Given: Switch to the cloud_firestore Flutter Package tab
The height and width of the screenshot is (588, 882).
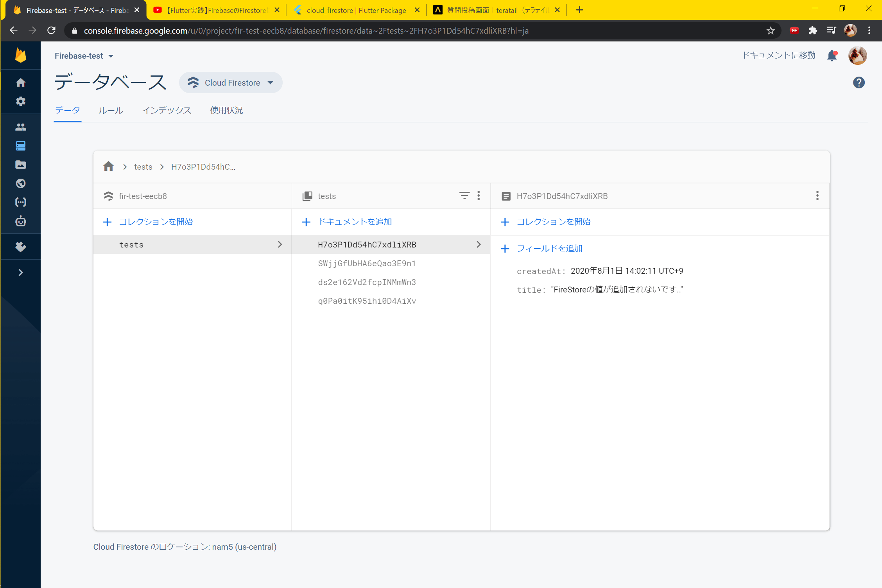Looking at the screenshot, I should click(356, 10).
